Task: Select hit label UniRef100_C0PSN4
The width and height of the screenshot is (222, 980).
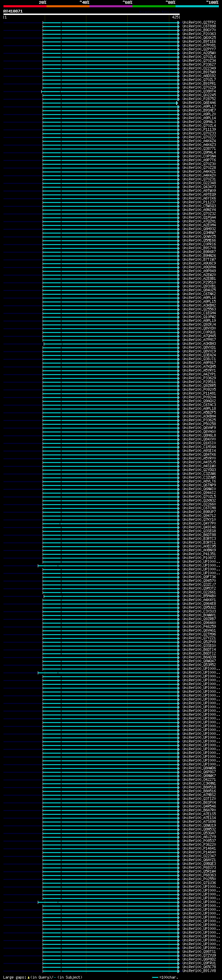Action: (199, 156)
